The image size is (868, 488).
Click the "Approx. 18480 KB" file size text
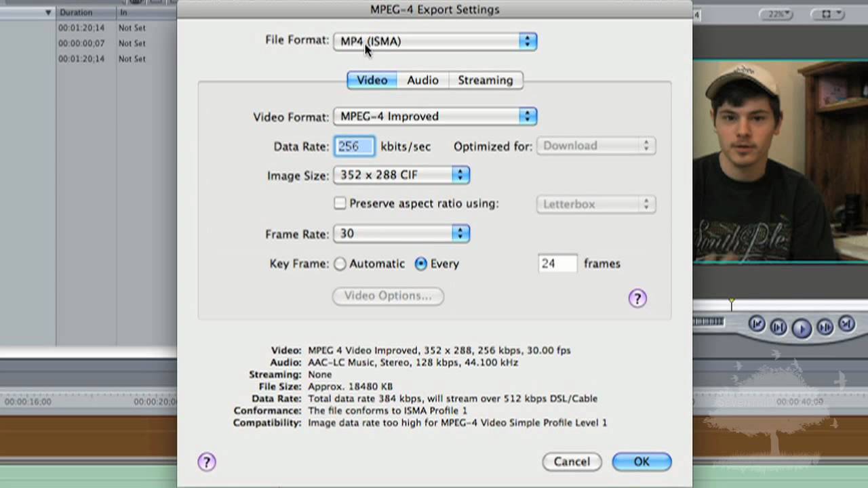click(x=350, y=386)
